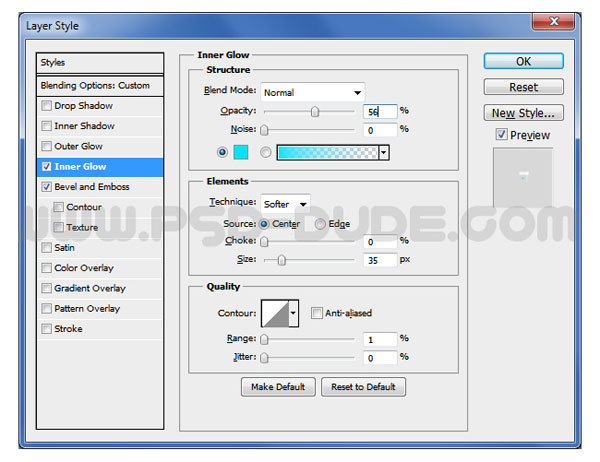Tick the Stroke checkbox
600x462 pixels.
[x=46, y=329]
